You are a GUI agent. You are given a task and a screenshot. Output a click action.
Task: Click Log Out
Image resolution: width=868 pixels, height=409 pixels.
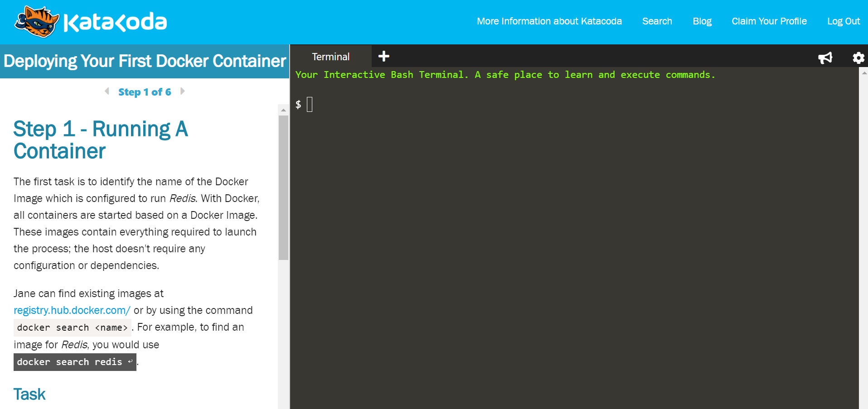click(x=844, y=21)
